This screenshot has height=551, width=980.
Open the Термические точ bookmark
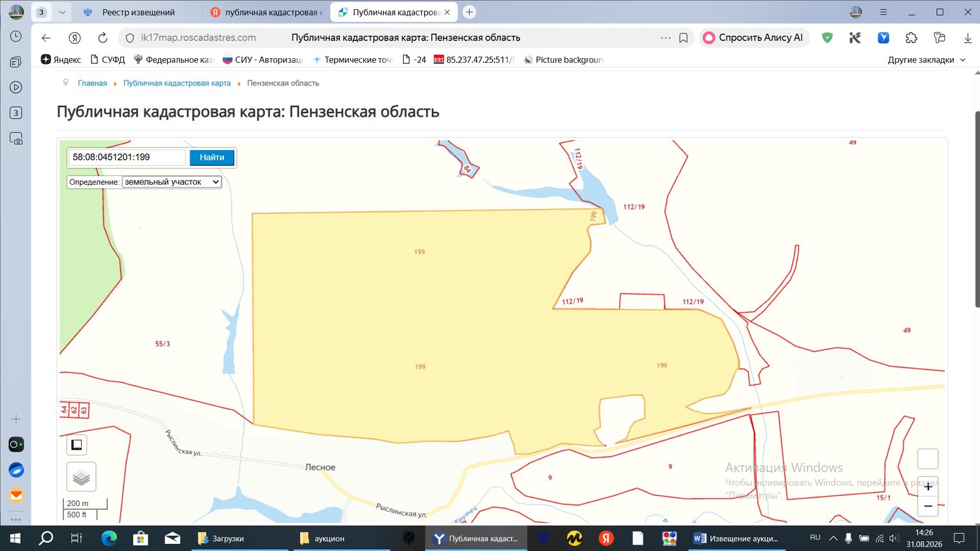352,59
